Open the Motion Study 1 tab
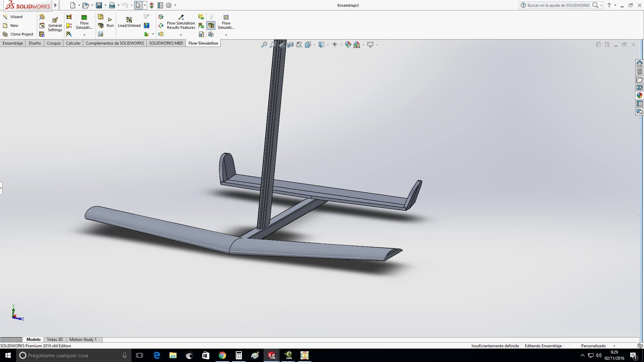The width and height of the screenshot is (644, 362). click(83, 340)
